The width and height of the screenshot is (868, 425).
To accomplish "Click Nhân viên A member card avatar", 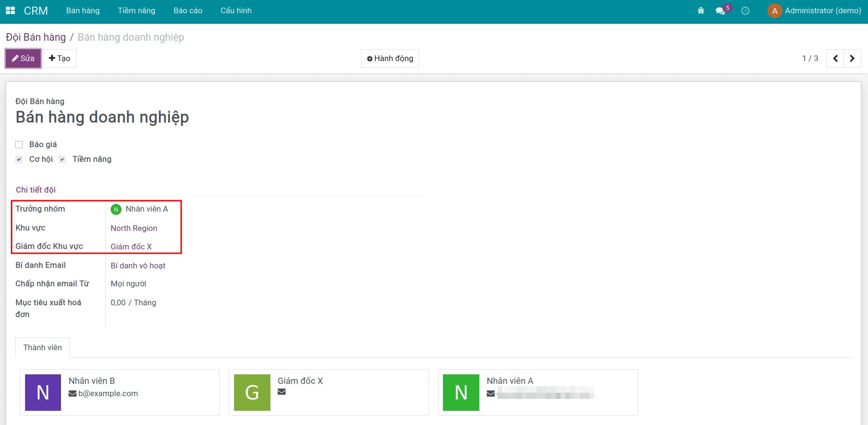I will (461, 392).
